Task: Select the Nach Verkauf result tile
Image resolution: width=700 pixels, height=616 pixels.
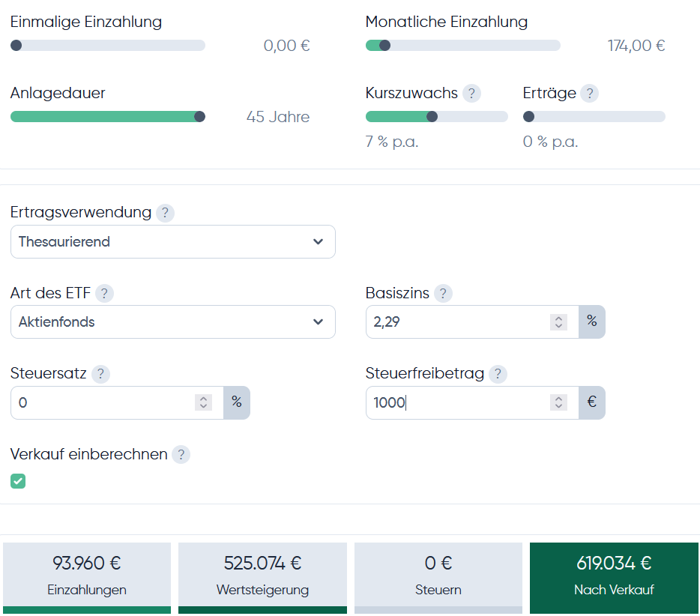Action: pos(614,574)
